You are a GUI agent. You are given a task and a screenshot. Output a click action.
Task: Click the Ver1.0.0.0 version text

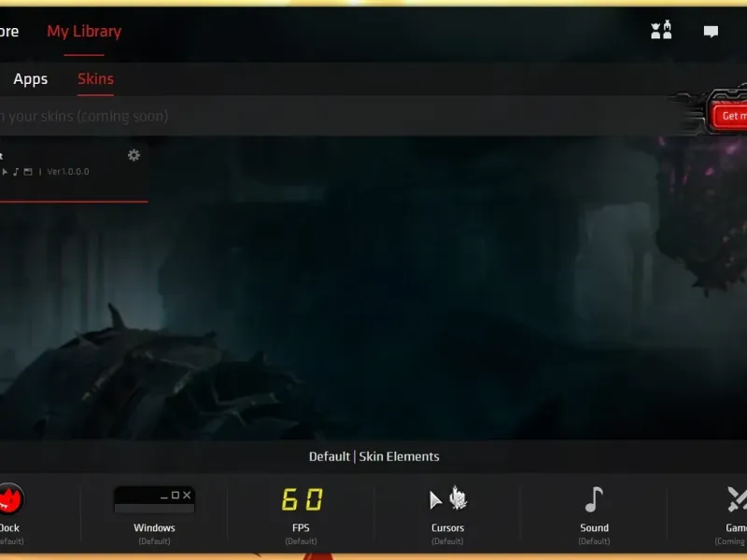(67, 172)
